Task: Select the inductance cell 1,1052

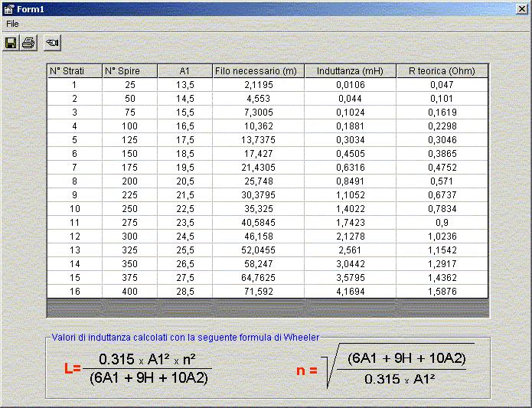Action: (351, 195)
